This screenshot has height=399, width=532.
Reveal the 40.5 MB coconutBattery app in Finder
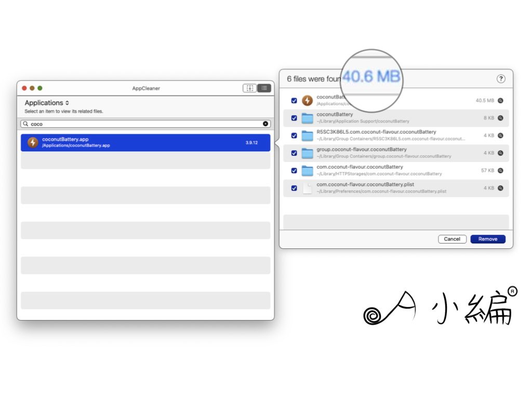pos(500,100)
